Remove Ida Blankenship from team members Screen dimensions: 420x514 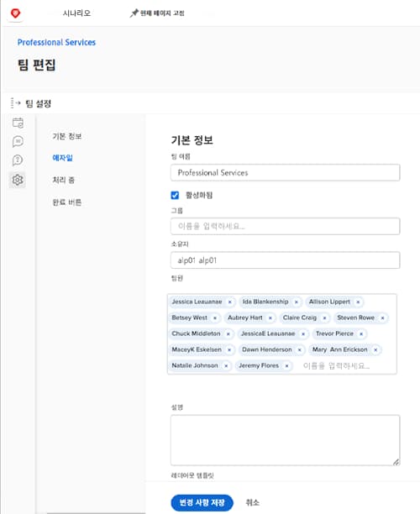pos(297,302)
